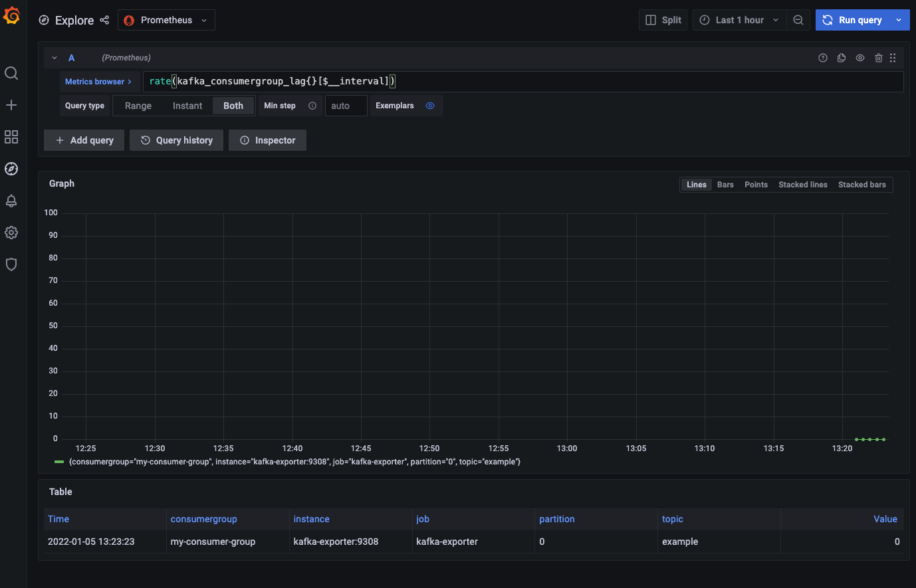916x588 pixels.
Task: Switch graph style to Bars
Action: (x=725, y=185)
